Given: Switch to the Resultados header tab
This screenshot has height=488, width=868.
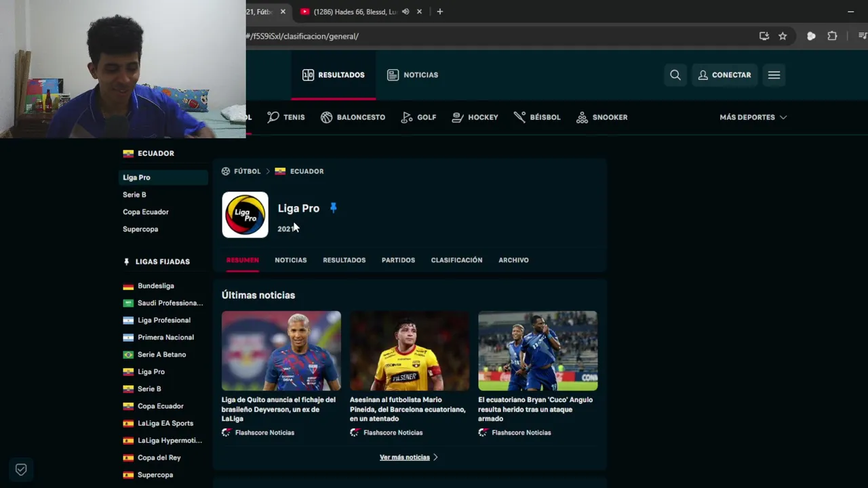Looking at the screenshot, I should pos(334,75).
